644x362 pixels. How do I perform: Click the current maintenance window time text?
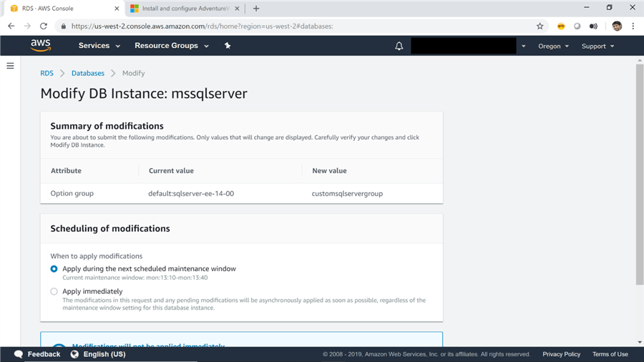135,278
